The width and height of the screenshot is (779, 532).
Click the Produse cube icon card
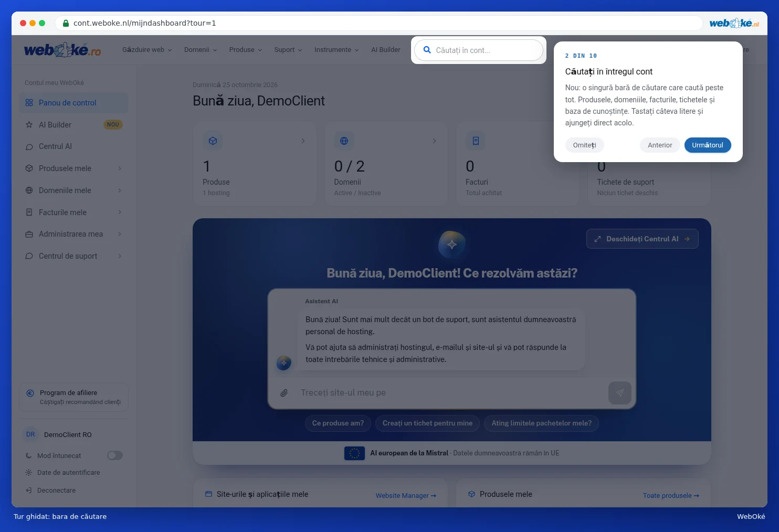point(213,141)
